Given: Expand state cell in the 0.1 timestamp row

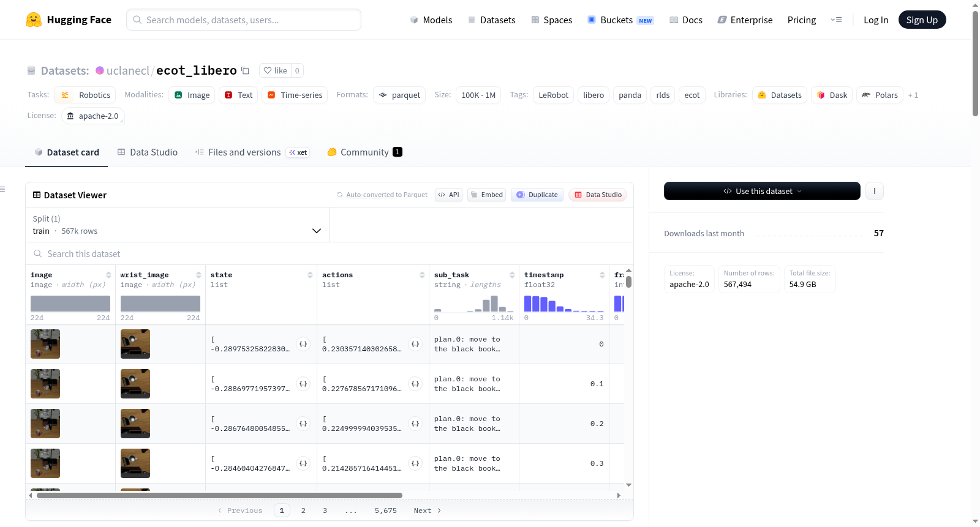Looking at the screenshot, I should point(303,384).
